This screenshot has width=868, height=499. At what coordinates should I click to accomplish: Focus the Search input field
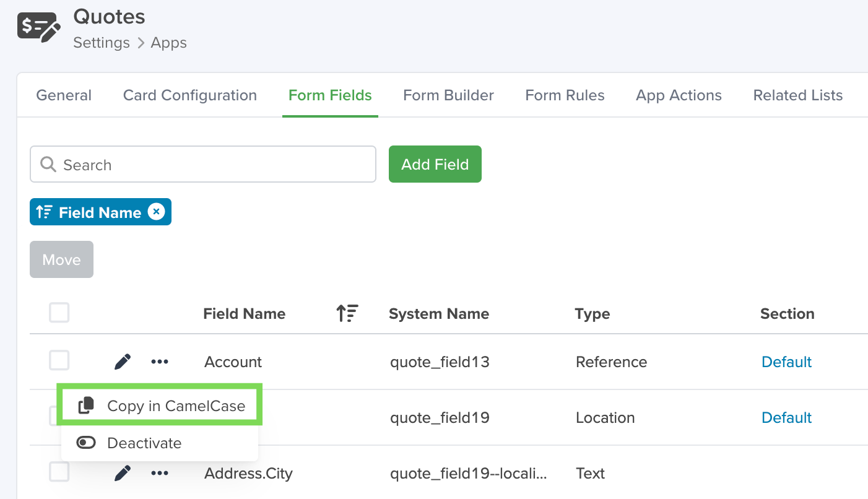(x=203, y=164)
